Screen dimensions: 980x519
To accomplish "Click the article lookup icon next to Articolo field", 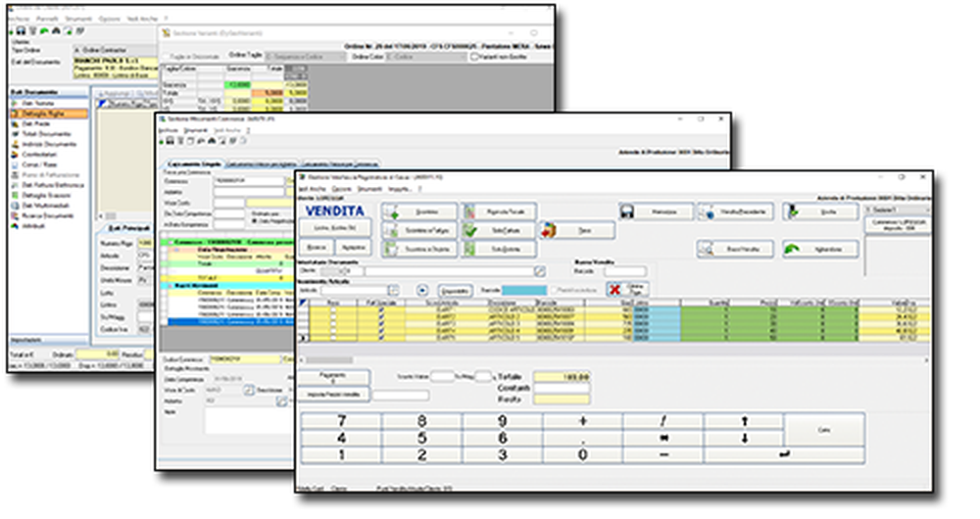I will [x=393, y=291].
